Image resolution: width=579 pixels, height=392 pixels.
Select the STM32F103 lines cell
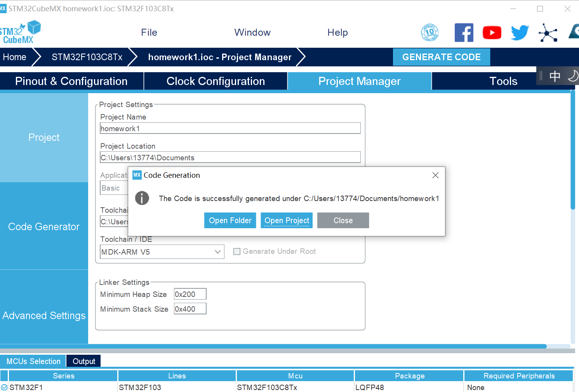[x=177, y=387]
